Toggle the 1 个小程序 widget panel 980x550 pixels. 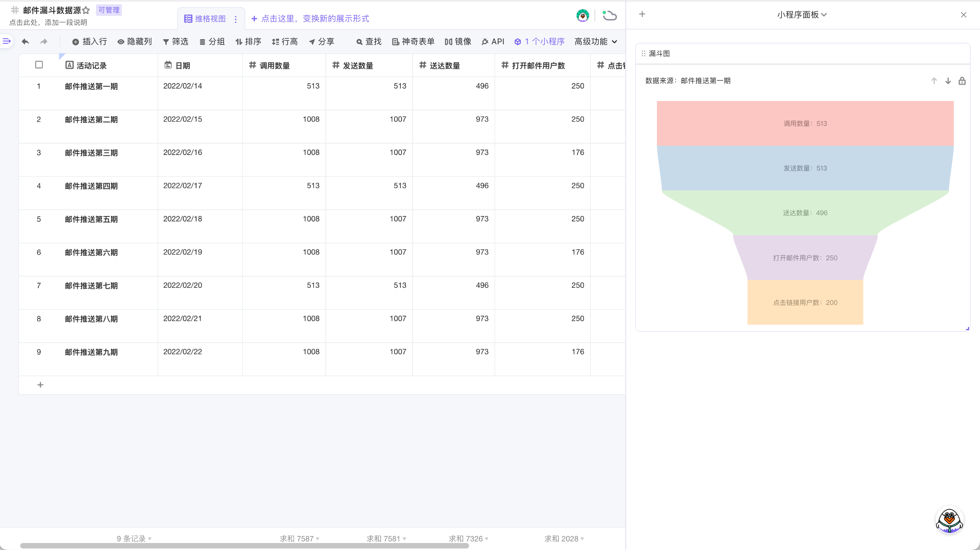[539, 42]
